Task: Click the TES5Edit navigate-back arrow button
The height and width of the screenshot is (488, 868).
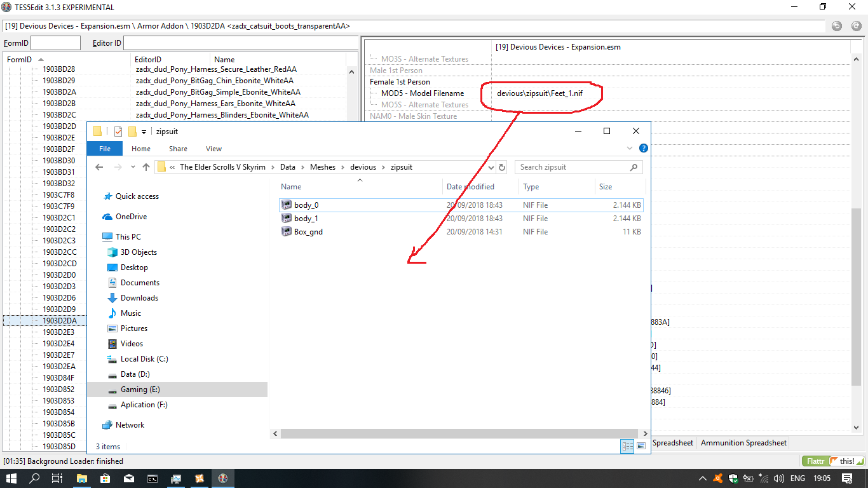Action: click(x=837, y=26)
